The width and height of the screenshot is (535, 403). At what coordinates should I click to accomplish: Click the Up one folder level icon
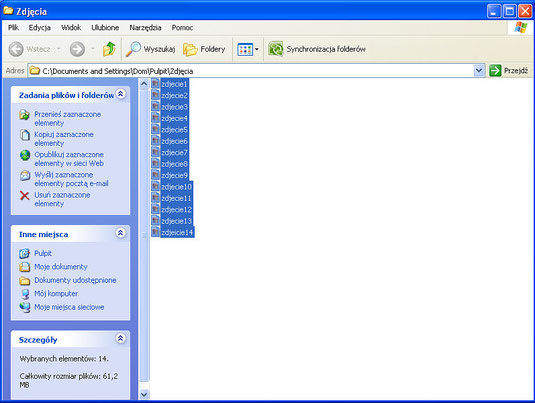tap(110, 49)
